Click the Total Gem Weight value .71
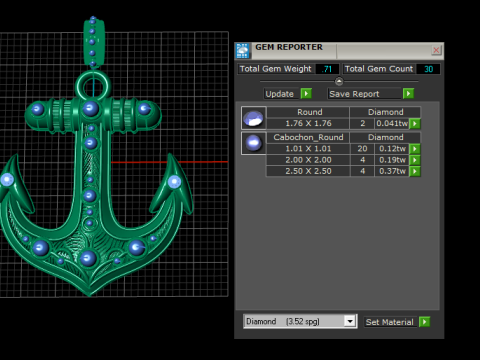Viewport: 480px width, 360px height. pos(327,69)
